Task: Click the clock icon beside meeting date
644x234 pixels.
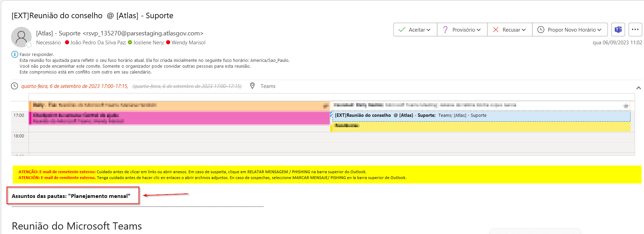Action: 14,86
